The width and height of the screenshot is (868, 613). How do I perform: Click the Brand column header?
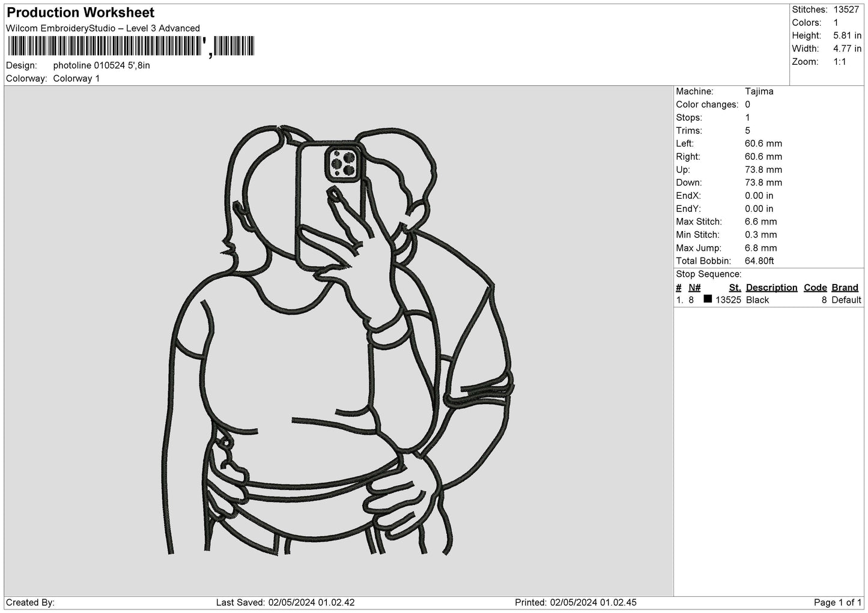(x=845, y=288)
